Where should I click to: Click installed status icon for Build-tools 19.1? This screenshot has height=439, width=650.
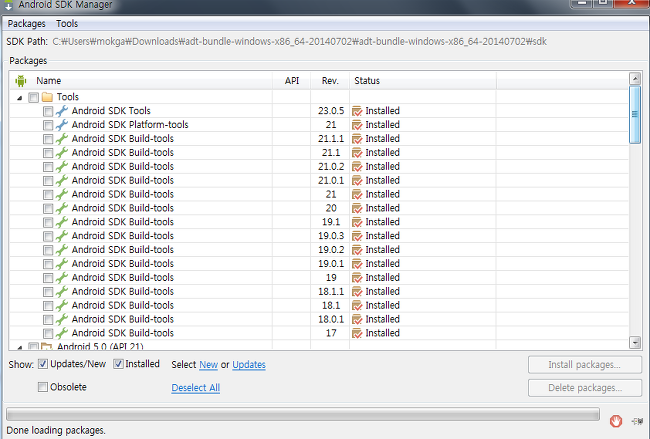(357, 222)
